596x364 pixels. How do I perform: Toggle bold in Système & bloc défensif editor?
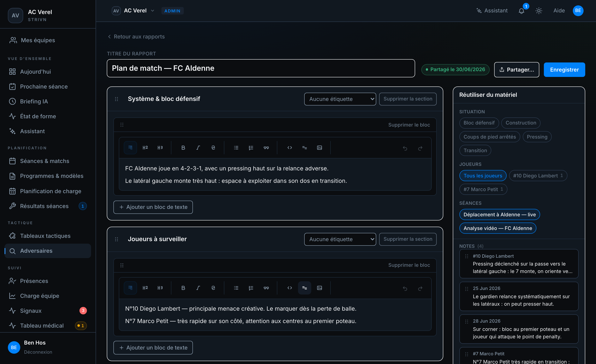point(183,148)
